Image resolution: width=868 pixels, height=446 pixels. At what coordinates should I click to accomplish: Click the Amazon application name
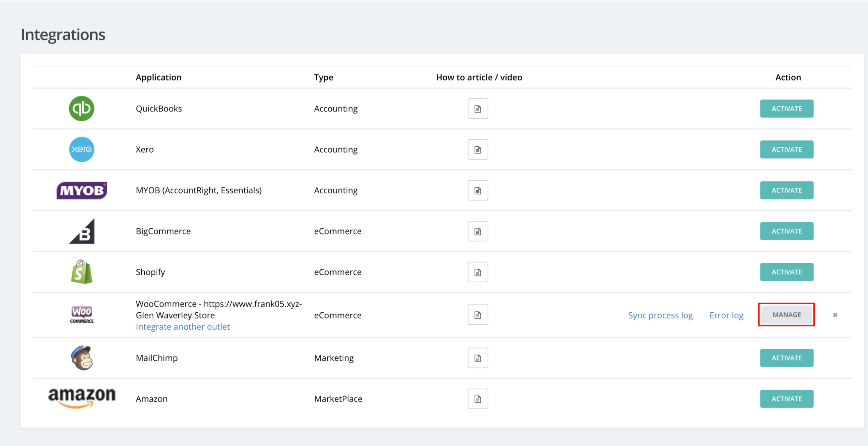(x=152, y=399)
